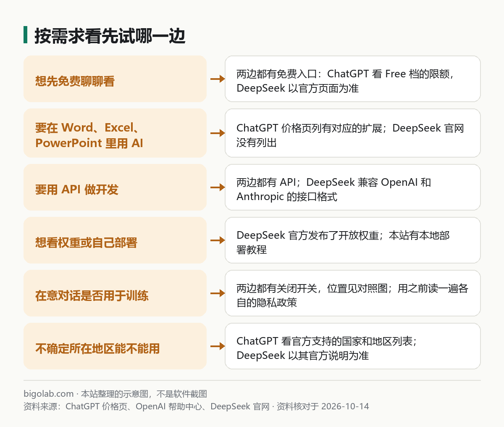Click the 资料来源 line with date 2026-10-14
The width and height of the screenshot is (504, 427).
click(x=196, y=406)
